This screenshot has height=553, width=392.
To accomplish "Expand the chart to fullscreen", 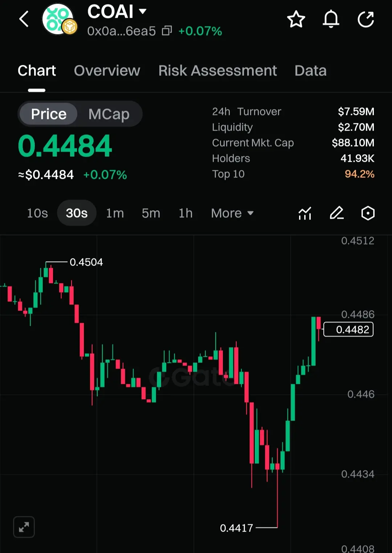I will coord(24,527).
